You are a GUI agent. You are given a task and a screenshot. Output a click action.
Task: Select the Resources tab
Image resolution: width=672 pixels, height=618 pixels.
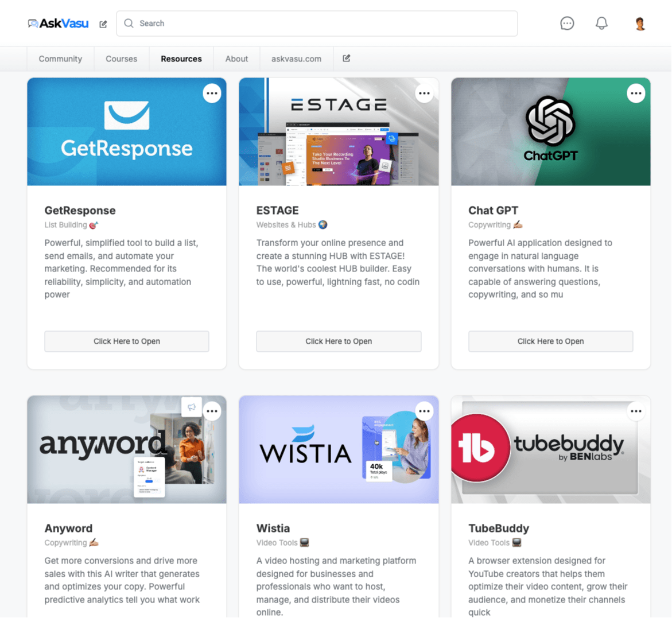[x=181, y=59]
